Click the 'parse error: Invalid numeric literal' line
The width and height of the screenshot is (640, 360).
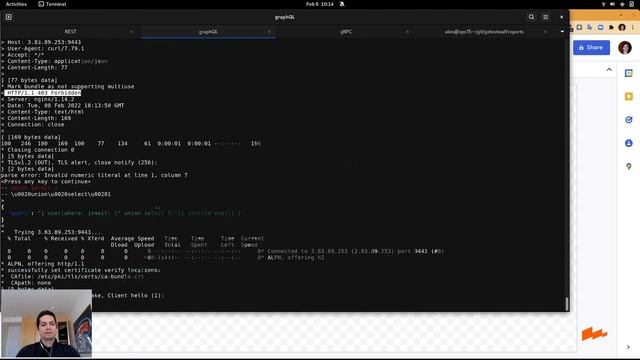[94, 175]
